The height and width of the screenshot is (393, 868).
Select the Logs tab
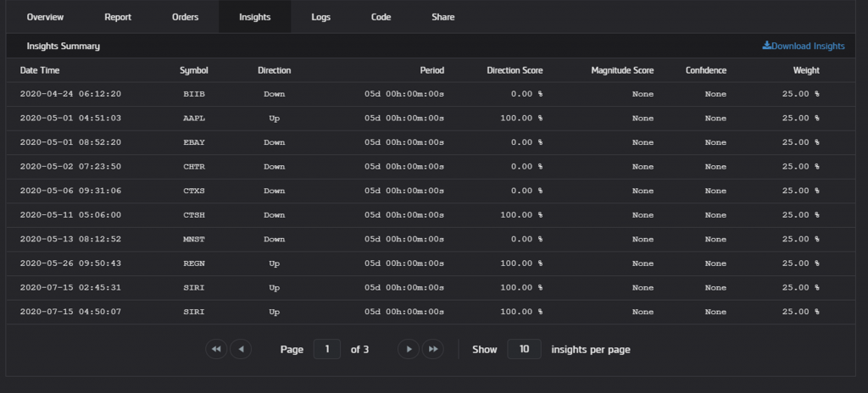(321, 17)
